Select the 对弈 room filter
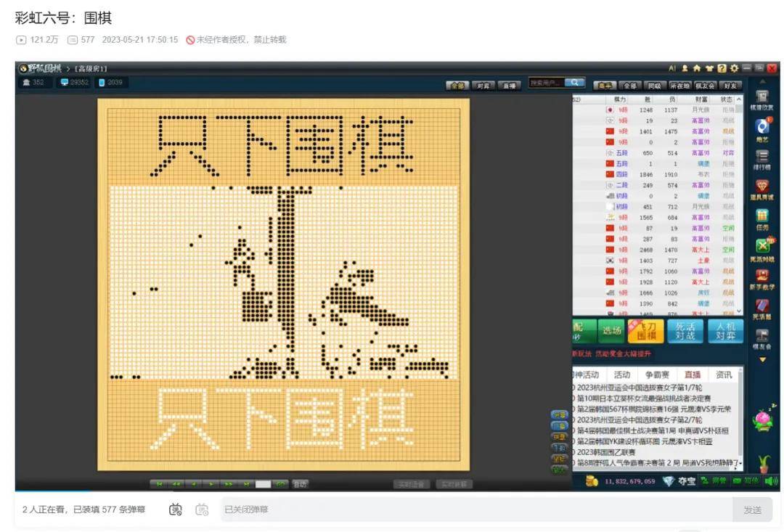 pyautogui.click(x=483, y=86)
